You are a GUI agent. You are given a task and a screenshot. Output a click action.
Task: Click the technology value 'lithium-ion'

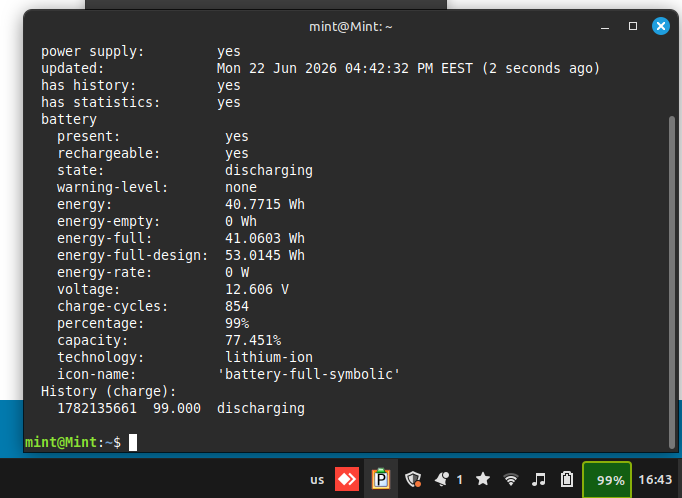coord(269,357)
